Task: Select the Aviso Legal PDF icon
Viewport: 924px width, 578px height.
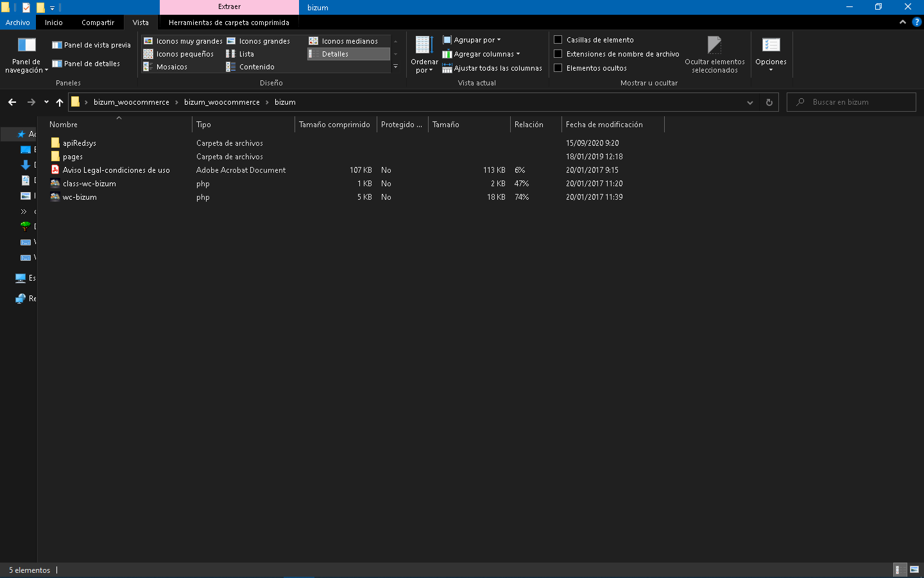Action: coord(55,170)
